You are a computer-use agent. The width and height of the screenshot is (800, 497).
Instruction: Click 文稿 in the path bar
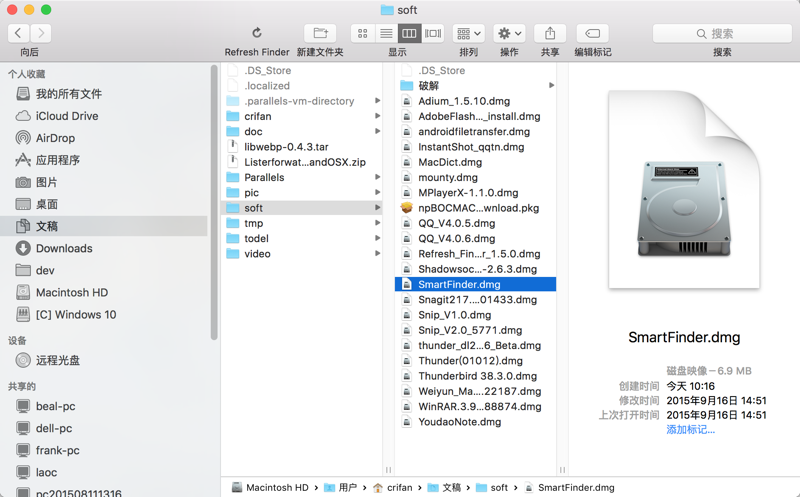click(x=444, y=487)
